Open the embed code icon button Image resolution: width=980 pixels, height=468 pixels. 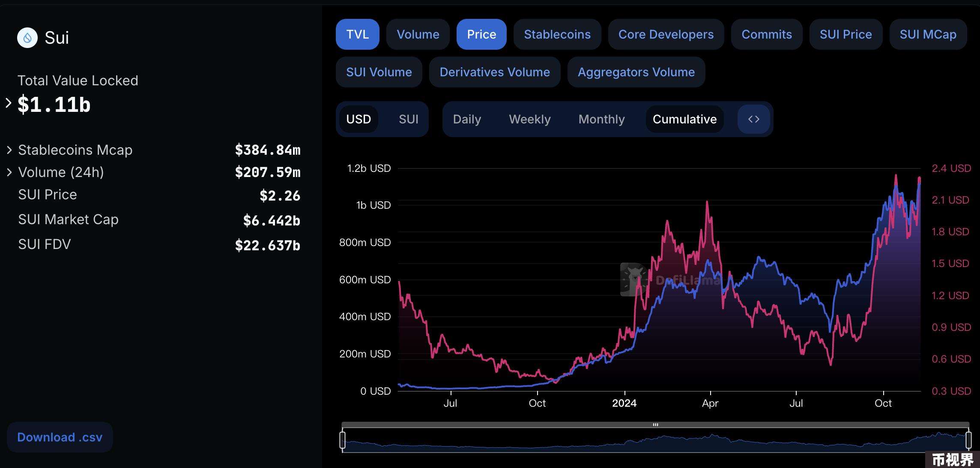(754, 119)
